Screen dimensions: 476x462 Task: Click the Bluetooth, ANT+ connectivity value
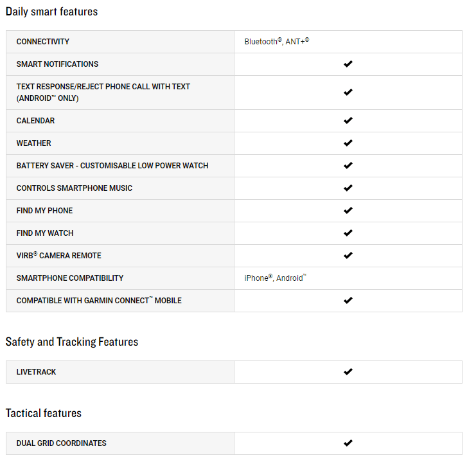click(277, 41)
